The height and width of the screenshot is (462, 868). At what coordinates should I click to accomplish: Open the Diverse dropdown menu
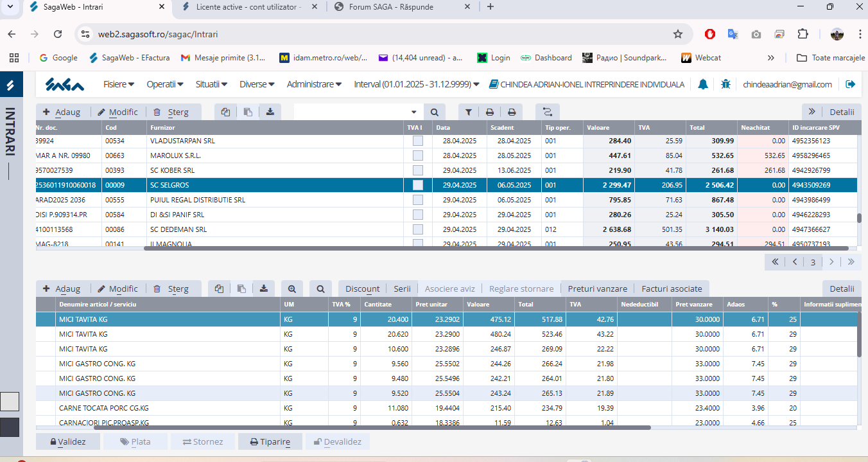(x=257, y=84)
